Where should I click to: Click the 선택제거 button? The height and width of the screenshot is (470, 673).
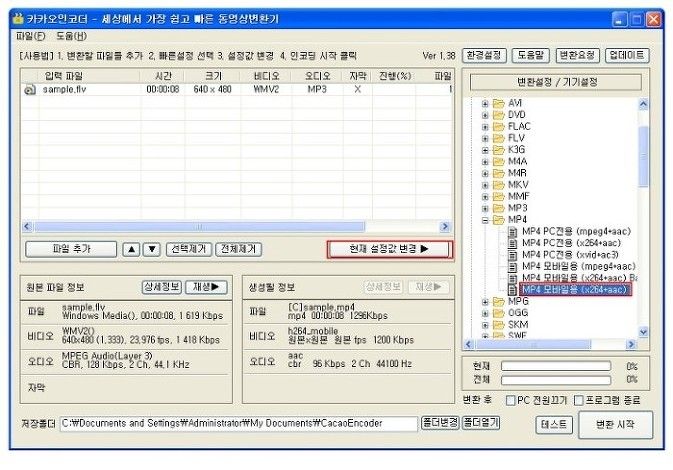tap(189, 249)
